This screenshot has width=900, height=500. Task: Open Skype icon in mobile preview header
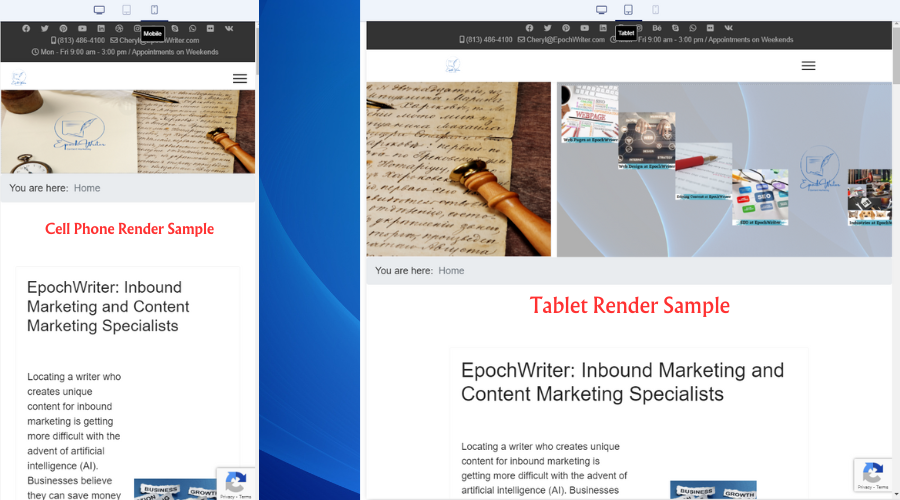(x=174, y=28)
